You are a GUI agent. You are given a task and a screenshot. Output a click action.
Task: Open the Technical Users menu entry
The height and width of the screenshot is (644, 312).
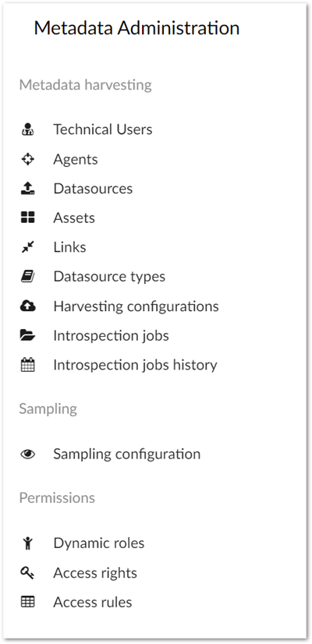103,129
